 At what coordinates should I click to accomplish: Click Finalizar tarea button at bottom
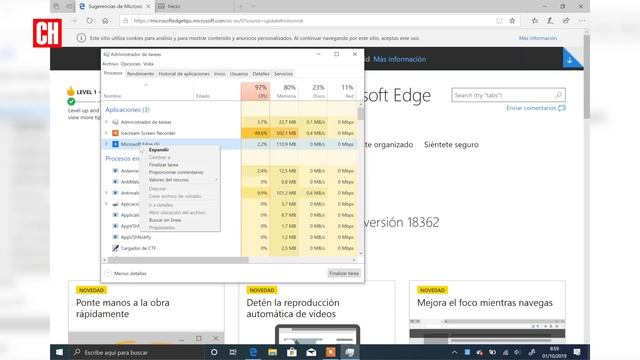pyautogui.click(x=344, y=273)
